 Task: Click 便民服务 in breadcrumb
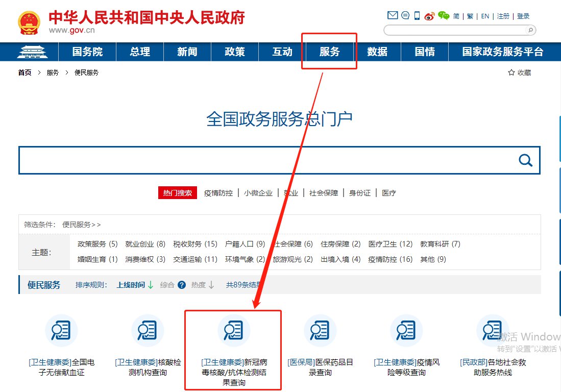click(x=86, y=72)
